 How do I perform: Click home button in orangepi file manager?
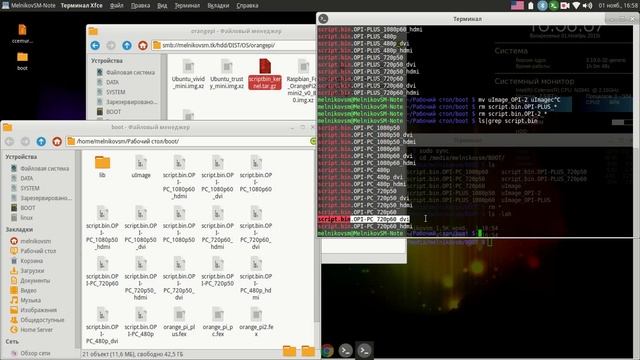point(142,45)
